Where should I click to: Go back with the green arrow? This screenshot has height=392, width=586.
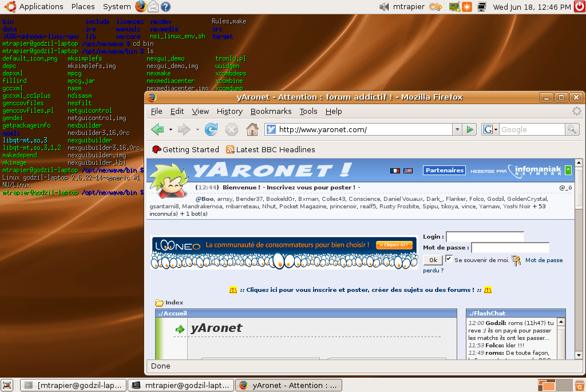pyautogui.click(x=158, y=130)
